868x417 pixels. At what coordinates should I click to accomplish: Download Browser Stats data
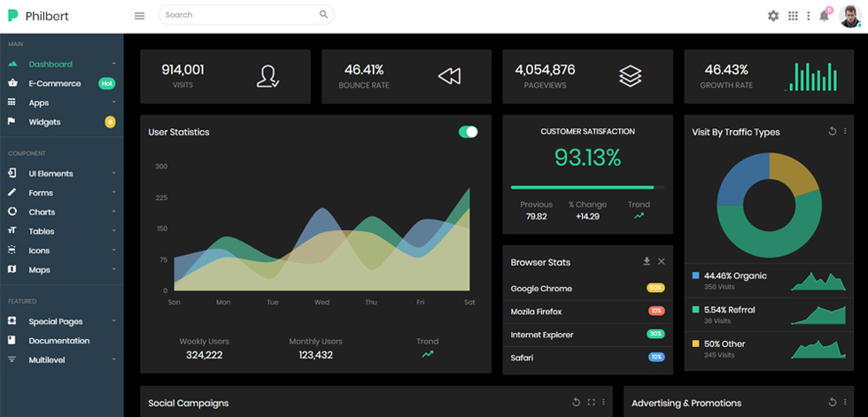646,261
